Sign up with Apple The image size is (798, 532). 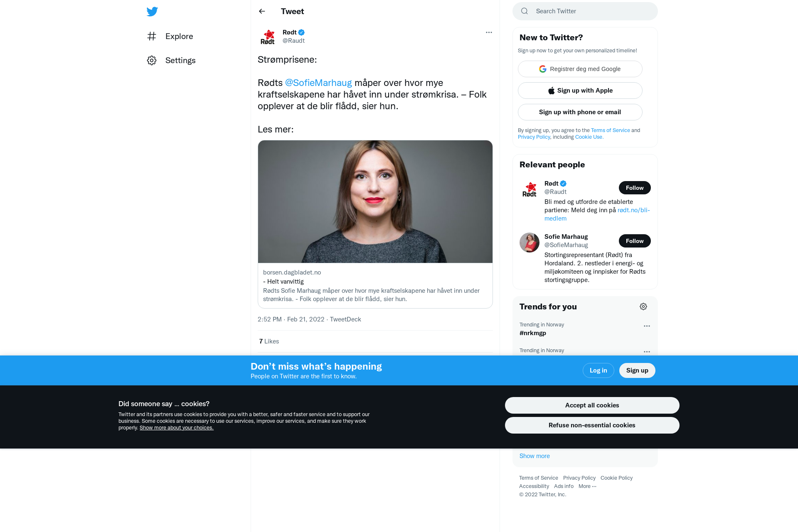click(580, 91)
